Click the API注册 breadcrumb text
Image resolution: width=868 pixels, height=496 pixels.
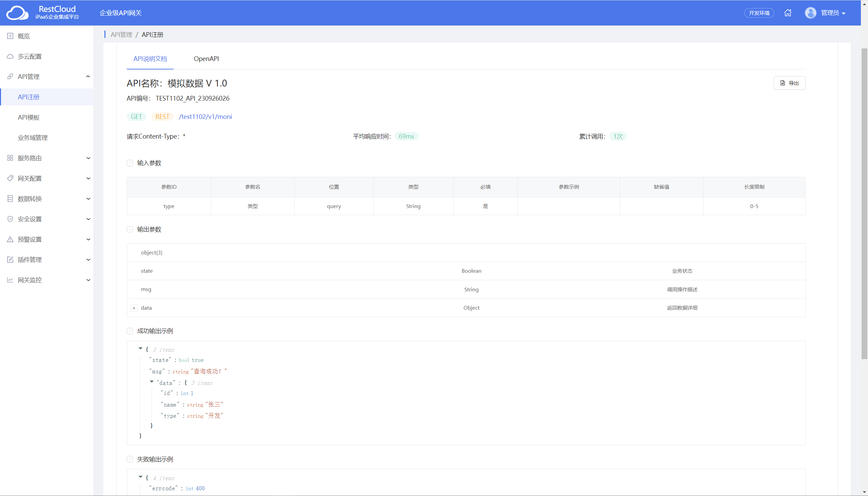(152, 35)
